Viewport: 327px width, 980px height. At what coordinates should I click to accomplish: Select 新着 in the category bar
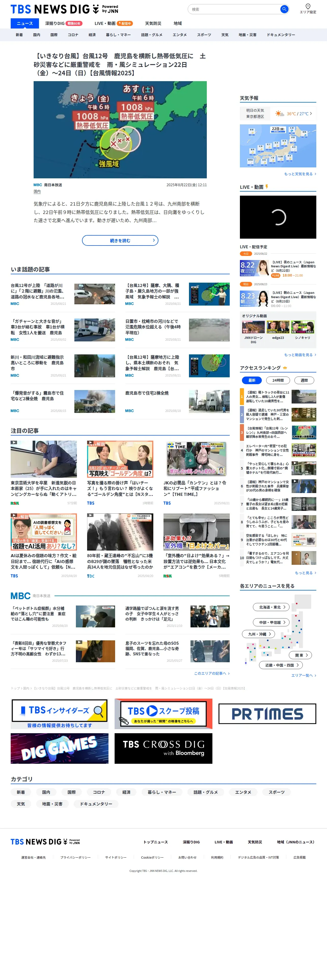pos(19,35)
